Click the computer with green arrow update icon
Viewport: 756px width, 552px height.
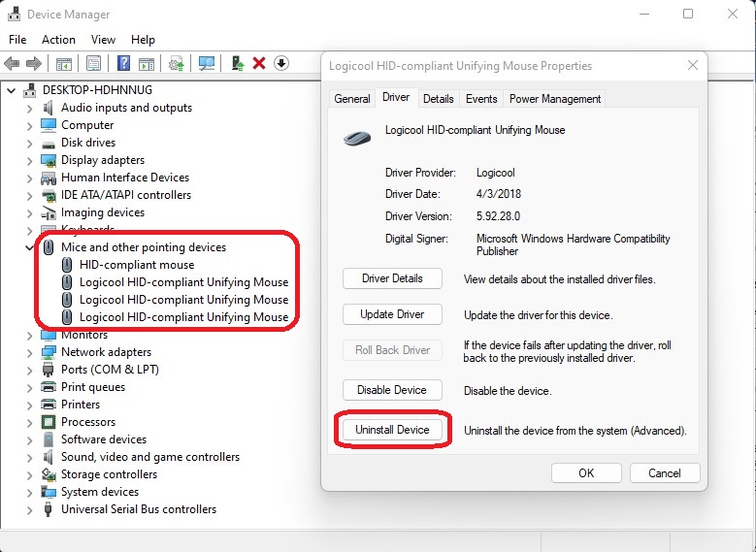tap(238, 63)
